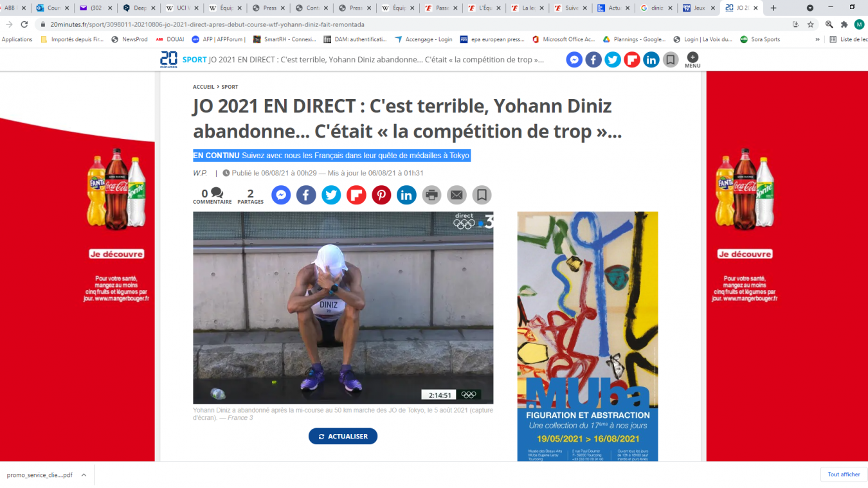Save article with sticky header bookmark icon
Screen dimensions: 868x488
tap(671, 60)
